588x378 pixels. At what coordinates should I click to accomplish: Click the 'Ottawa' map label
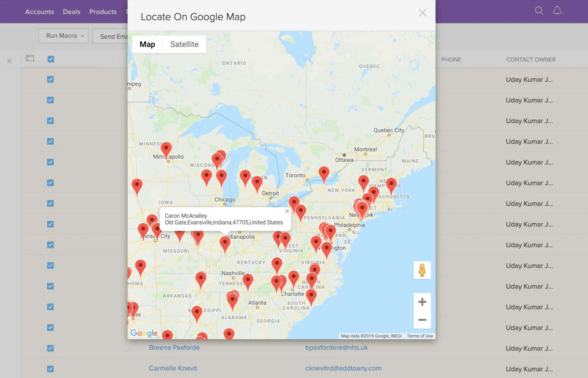(344, 160)
